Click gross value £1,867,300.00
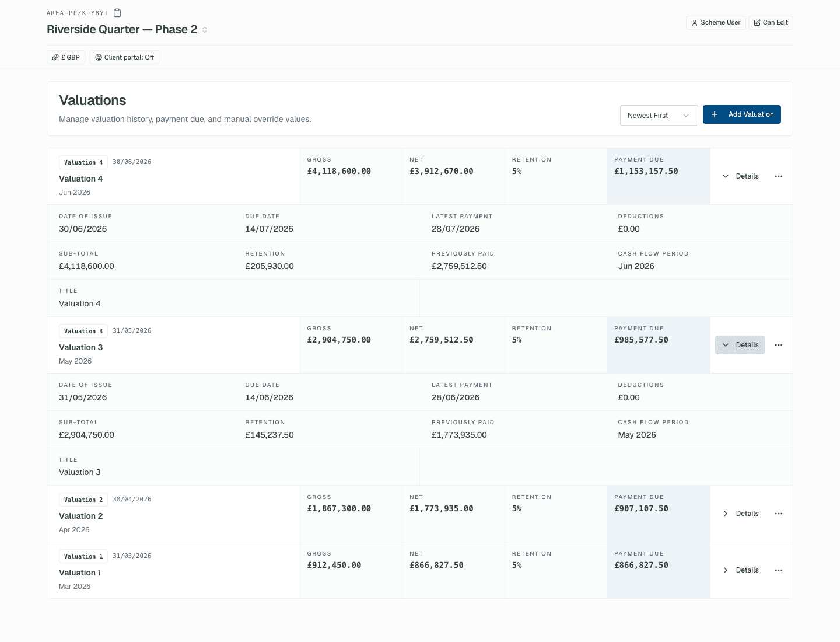Viewport: 840px width, 642px height. click(339, 508)
